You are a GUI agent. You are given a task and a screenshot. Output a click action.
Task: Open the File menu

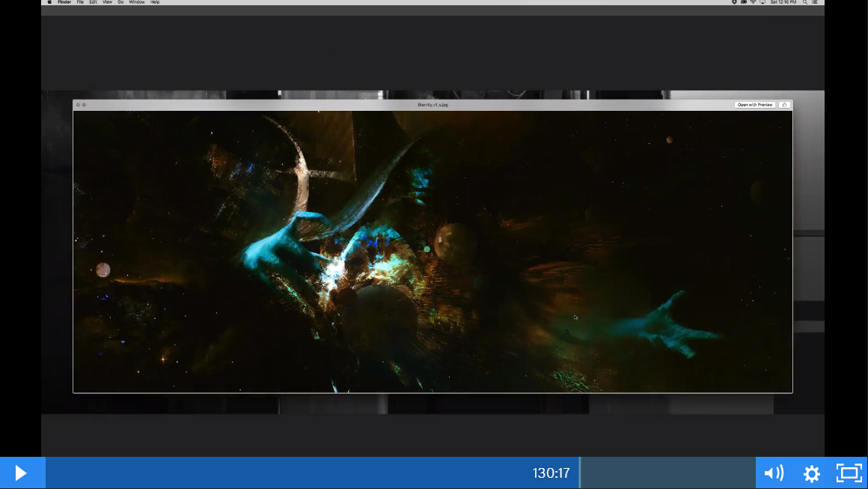pos(80,2)
